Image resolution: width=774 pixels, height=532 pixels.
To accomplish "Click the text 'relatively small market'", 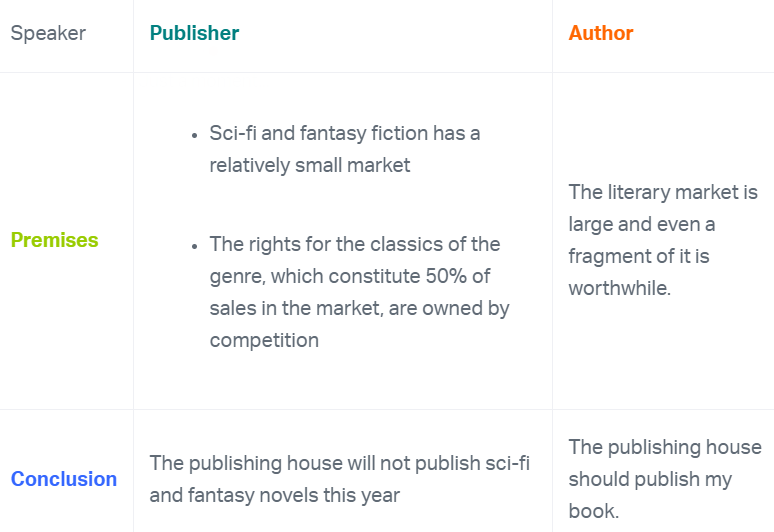I will coord(310,165).
